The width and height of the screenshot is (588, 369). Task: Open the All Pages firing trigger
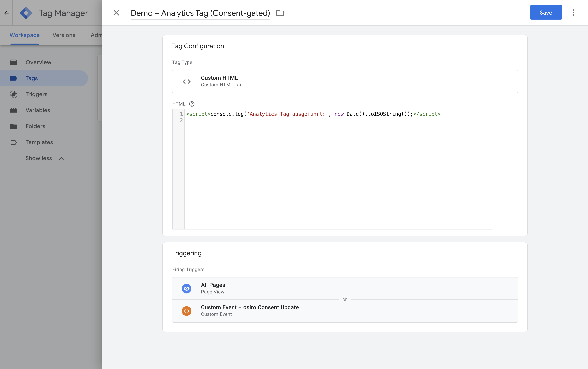[x=345, y=288]
